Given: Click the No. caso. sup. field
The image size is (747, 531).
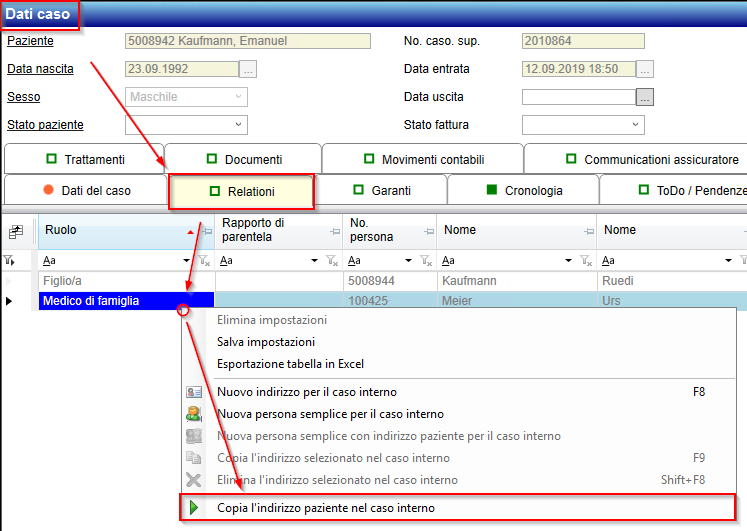Looking at the screenshot, I should 583,41.
